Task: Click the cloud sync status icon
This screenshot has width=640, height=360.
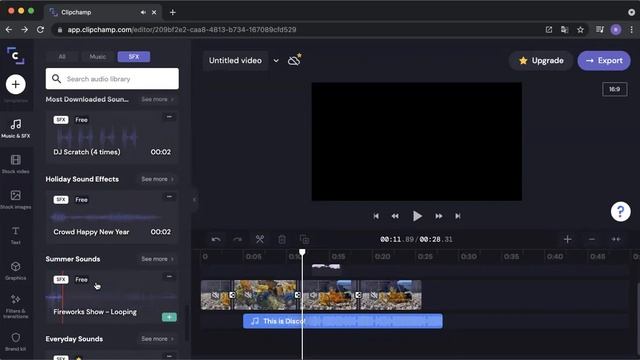Action: point(294,60)
